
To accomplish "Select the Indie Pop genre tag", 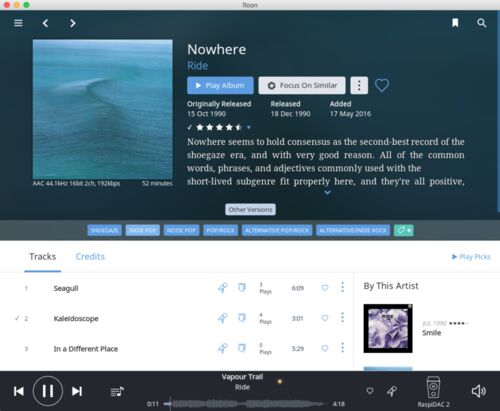I will click(x=143, y=230).
